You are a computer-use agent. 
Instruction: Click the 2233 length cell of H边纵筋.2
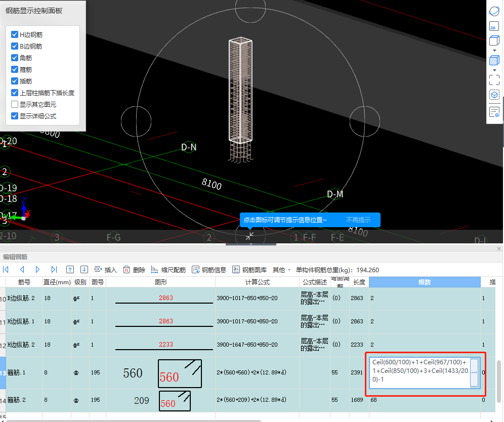click(359, 345)
